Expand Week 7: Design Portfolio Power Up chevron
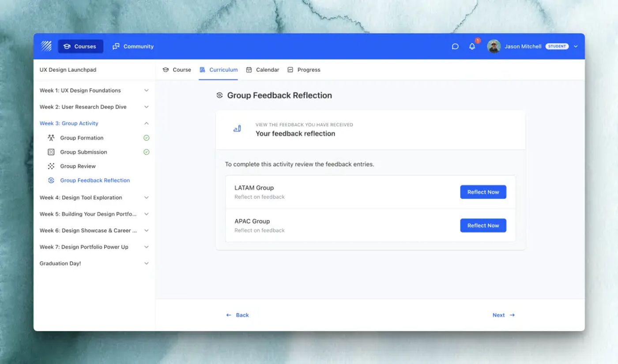 [147, 247]
